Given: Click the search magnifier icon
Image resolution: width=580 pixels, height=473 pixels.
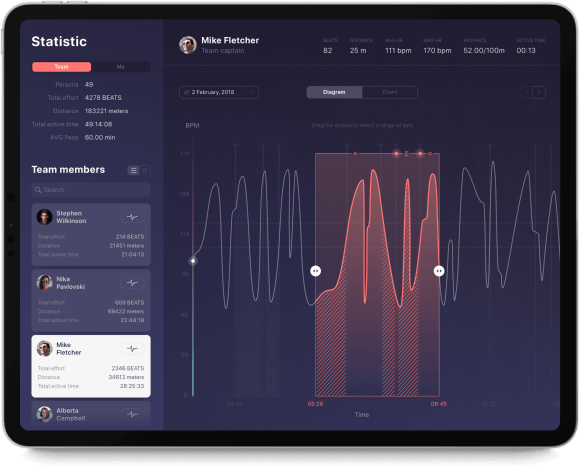Looking at the screenshot, I should click(x=38, y=190).
